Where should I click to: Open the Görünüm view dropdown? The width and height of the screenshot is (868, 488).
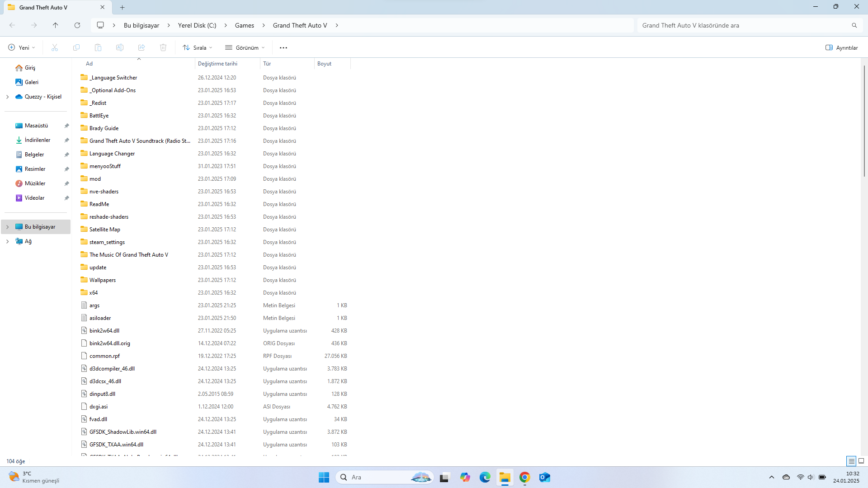(245, 47)
